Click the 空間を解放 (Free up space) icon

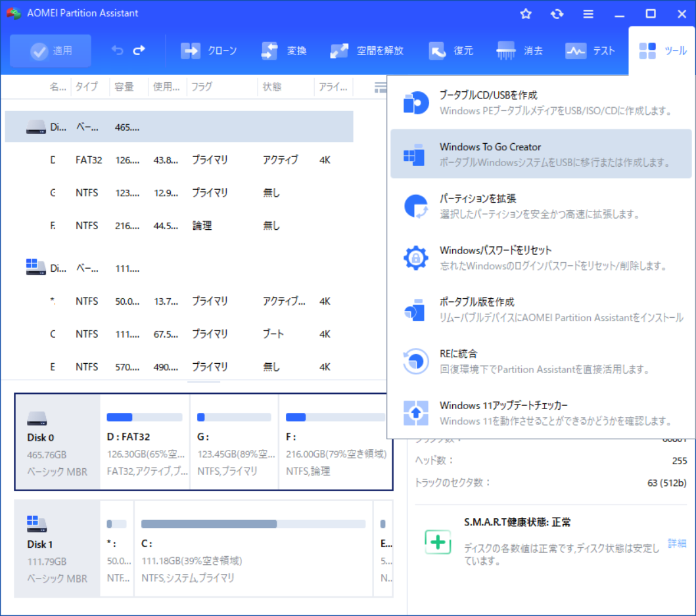tap(340, 50)
